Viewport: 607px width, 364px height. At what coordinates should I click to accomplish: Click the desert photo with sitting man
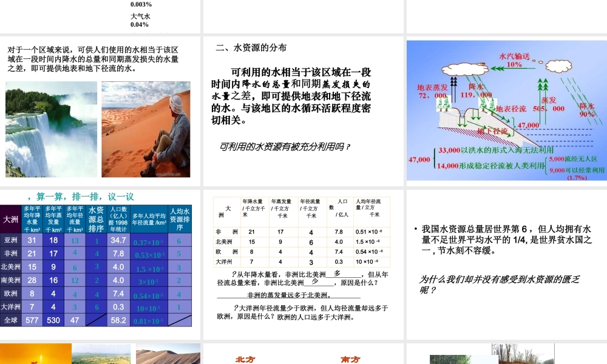(146, 129)
